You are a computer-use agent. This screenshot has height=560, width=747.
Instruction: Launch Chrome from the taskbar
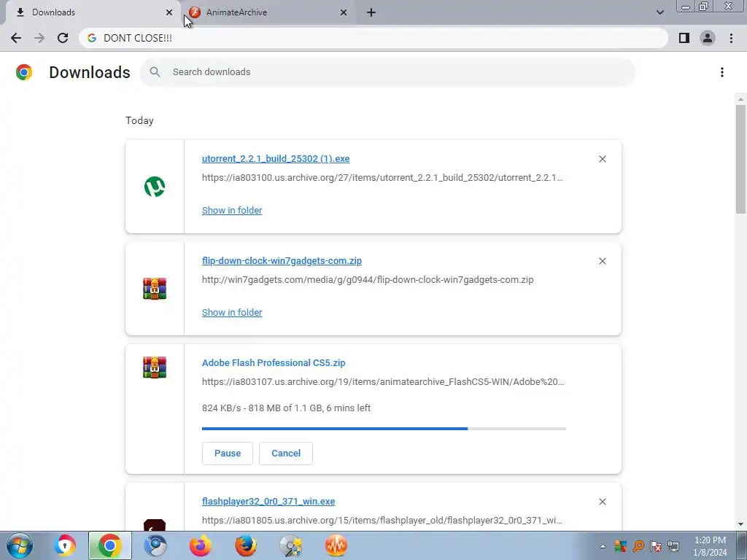click(x=109, y=545)
